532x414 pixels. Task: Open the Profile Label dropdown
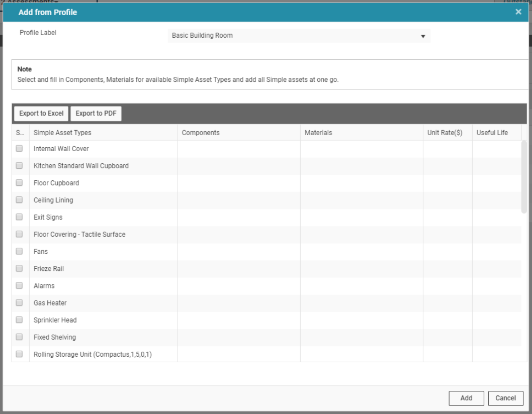pyautogui.click(x=299, y=36)
